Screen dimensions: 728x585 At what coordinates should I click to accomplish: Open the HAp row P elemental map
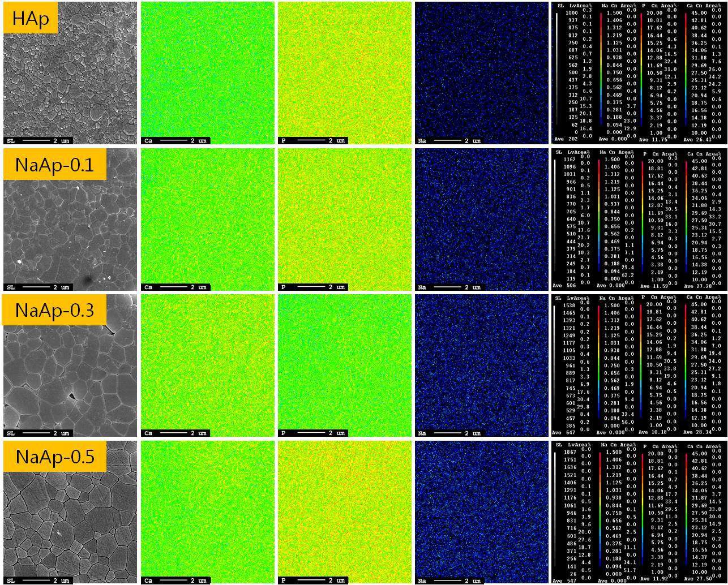click(345, 73)
